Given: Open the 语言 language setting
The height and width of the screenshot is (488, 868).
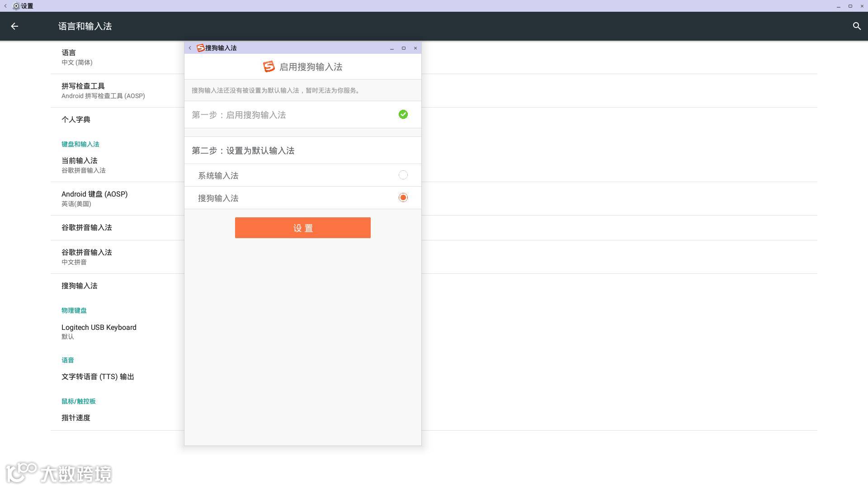Looking at the screenshot, I should pos(77,57).
